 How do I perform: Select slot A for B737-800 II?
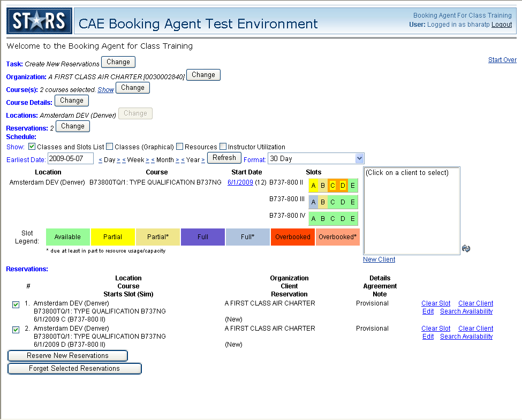coord(314,186)
